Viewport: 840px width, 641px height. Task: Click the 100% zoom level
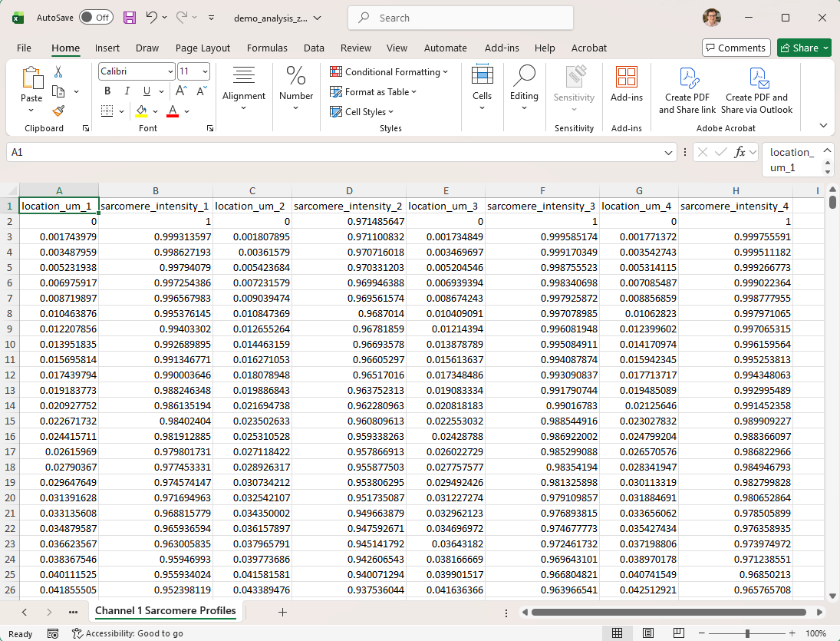[x=815, y=633]
